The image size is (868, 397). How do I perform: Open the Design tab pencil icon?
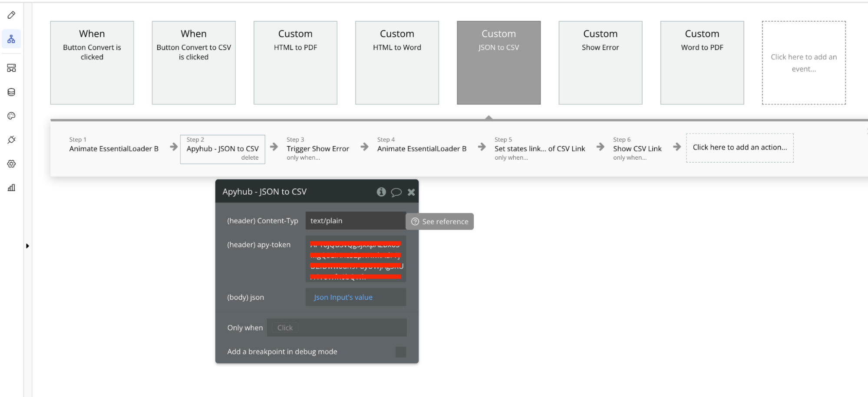[12, 15]
